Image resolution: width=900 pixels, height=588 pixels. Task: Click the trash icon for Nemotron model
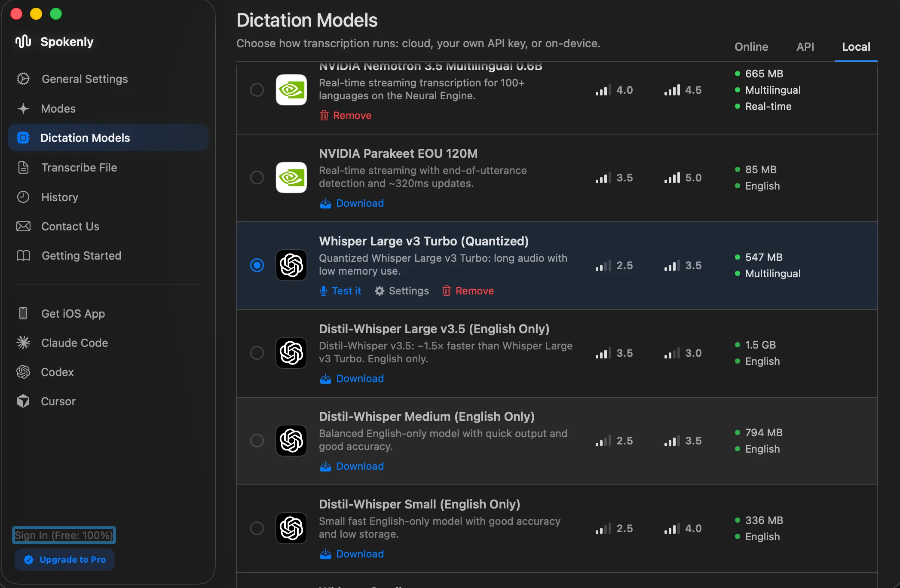(324, 116)
